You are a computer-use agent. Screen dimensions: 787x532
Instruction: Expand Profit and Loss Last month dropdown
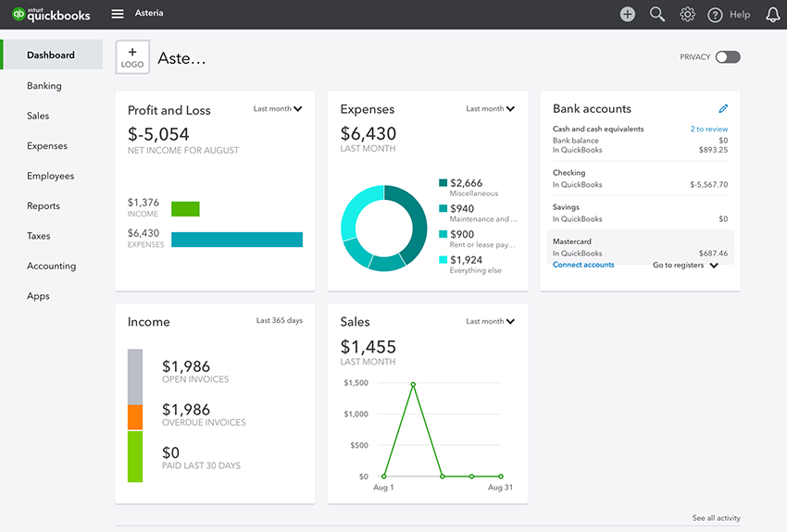pos(278,109)
